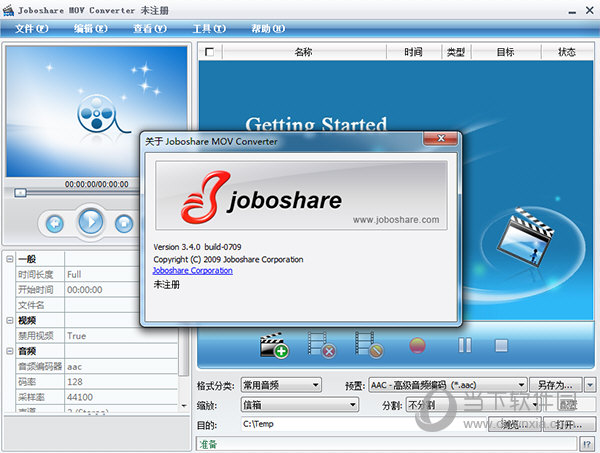The width and height of the screenshot is (600, 453).
Task: Select the 时间长度 Full value cell
Action: 103,274
